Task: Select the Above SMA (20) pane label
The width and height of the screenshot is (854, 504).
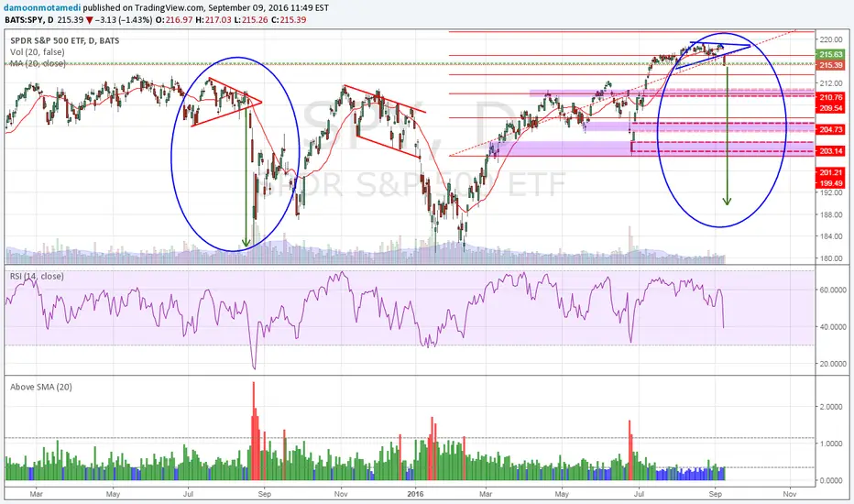Action: [x=41, y=387]
